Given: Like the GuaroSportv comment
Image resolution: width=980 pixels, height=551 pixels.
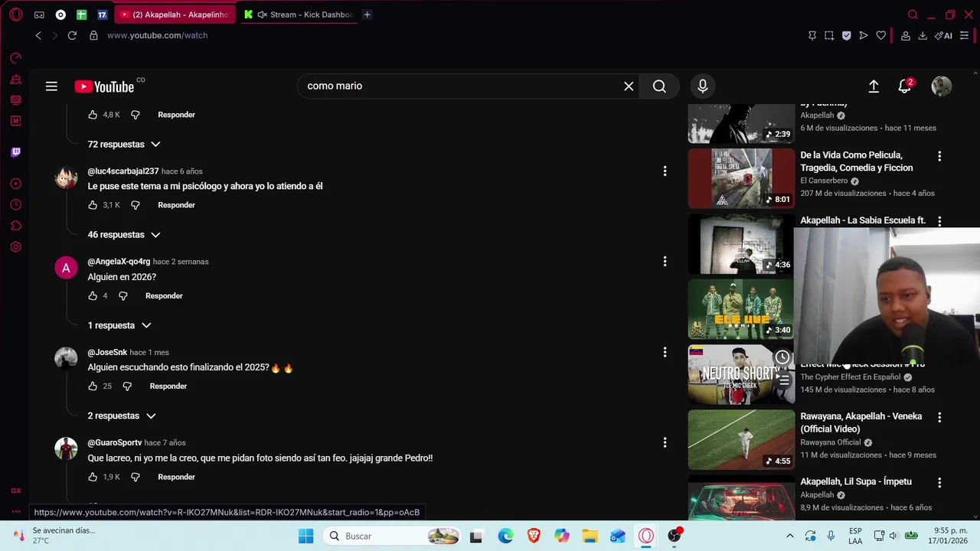Looking at the screenshot, I should click(x=93, y=477).
